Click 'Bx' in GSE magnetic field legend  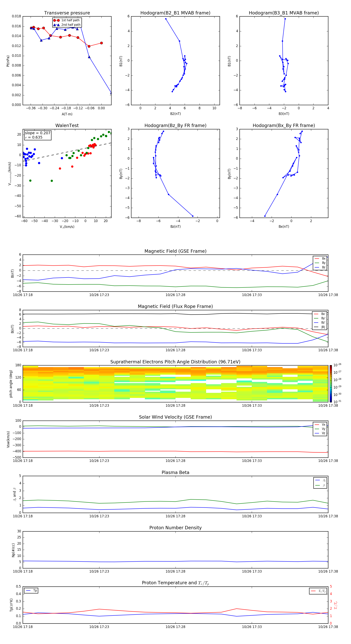point(324,259)
